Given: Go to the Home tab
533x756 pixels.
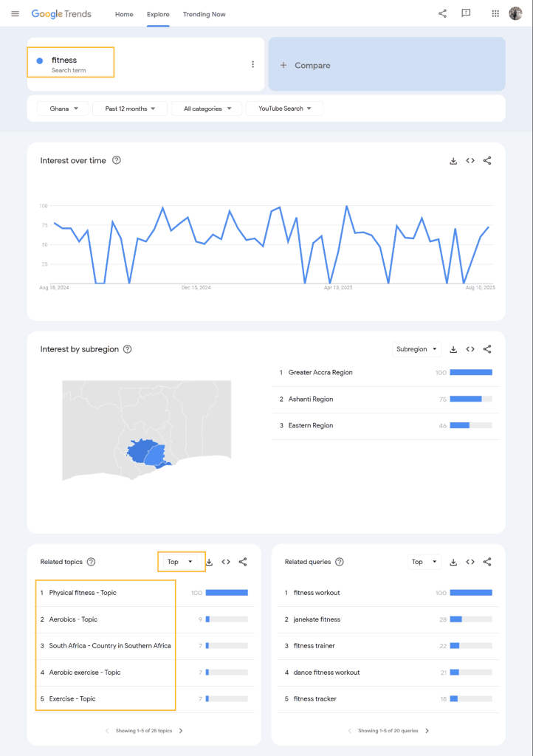Looking at the screenshot, I should tap(124, 15).
